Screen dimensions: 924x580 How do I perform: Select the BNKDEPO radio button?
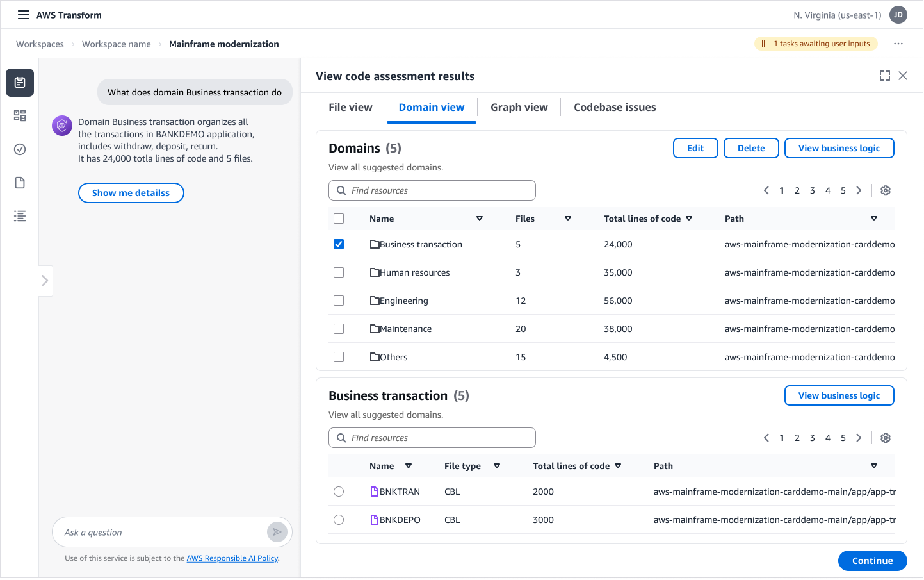[339, 520]
